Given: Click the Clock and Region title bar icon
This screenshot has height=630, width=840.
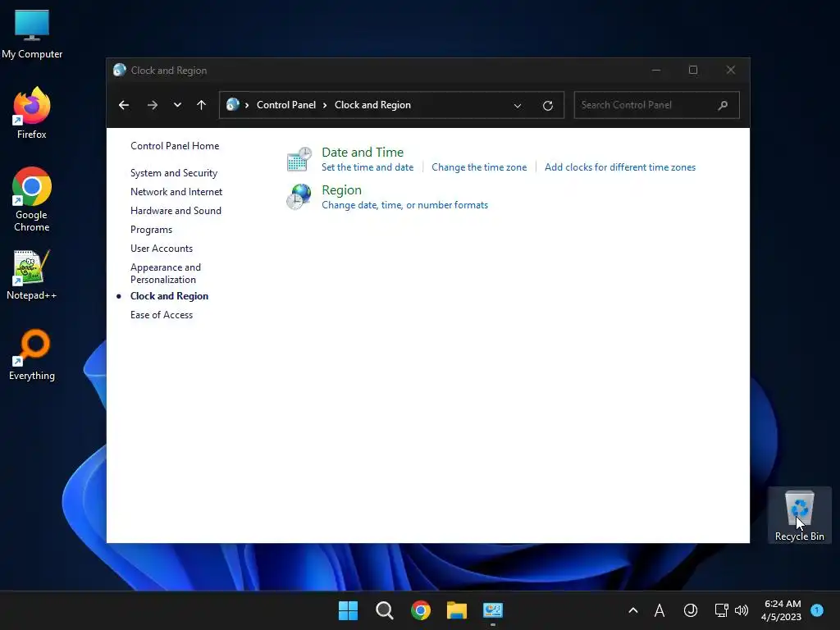Looking at the screenshot, I should (x=120, y=71).
